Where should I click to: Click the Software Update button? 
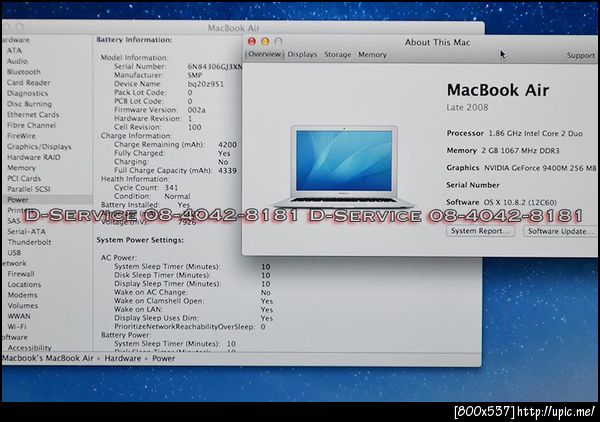[560, 231]
